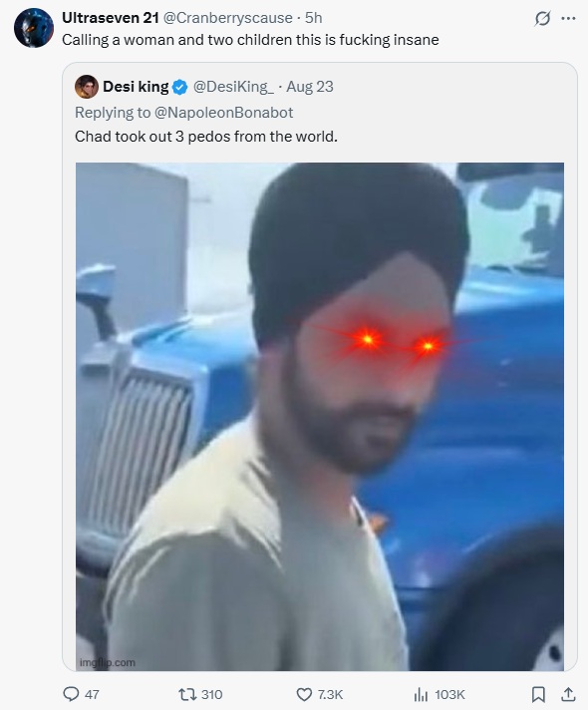Screen dimensions: 588x710
Task: Open the Desi king display name
Action: (x=136, y=87)
